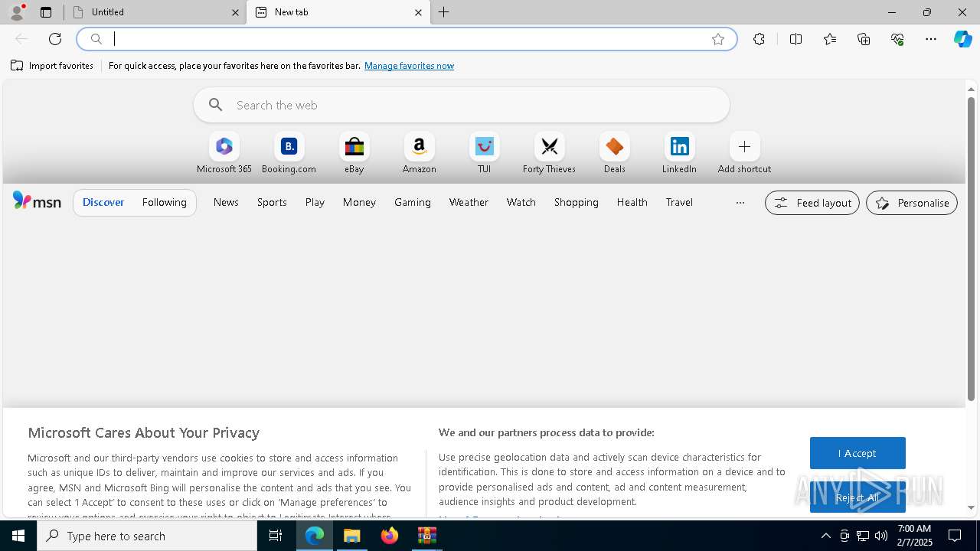
Task: Open the Settings and more ellipsis
Action: (x=931, y=39)
